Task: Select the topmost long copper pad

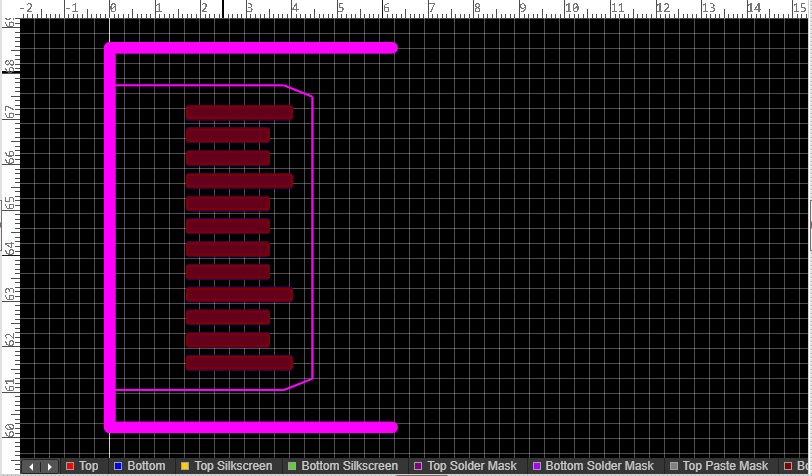Action: (239, 112)
